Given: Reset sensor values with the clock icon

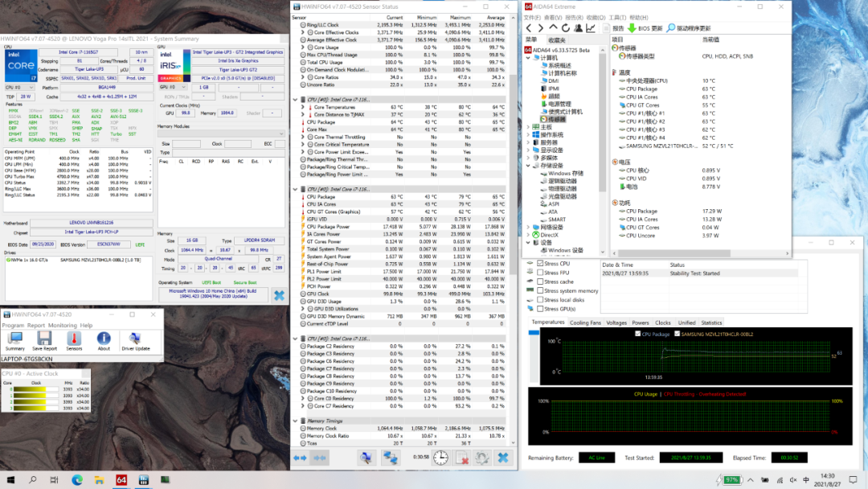Looking at the screenshot, I should click(x=440, y=458).
